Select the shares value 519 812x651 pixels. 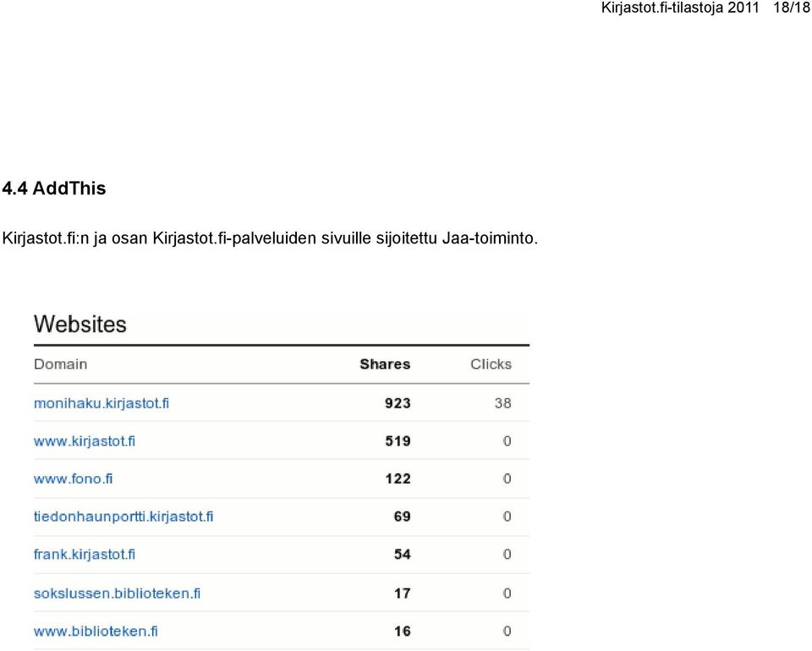[x=398, y=440]
